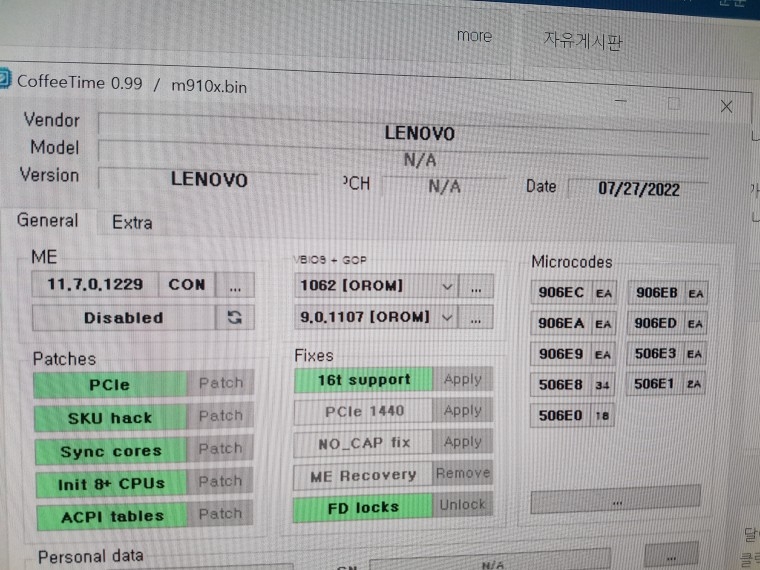Image resolution: width=760 pixels, height=570 pixels.
Task: Select the green PCIe patch status
Action: coord(110,385)
